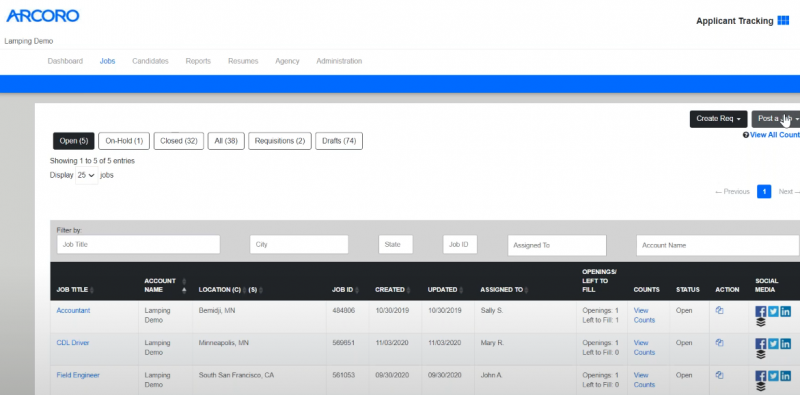Open the Resumes menu
The width and height of the screenshot is (800, 395).
pyautogui.click(x=243, y=61)
